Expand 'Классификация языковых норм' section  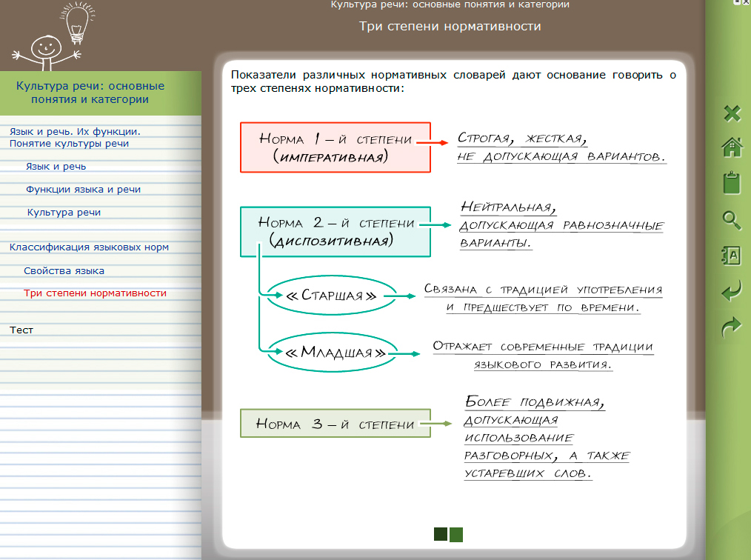point(89,247)
